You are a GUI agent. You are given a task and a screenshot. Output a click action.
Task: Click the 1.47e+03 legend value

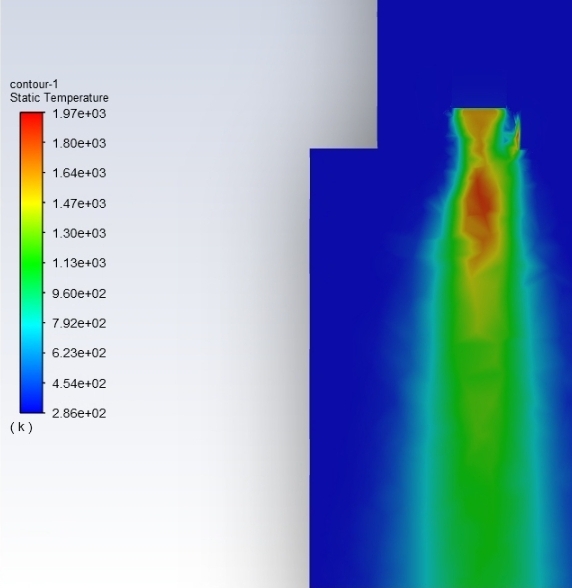click(x=79, y=203)
